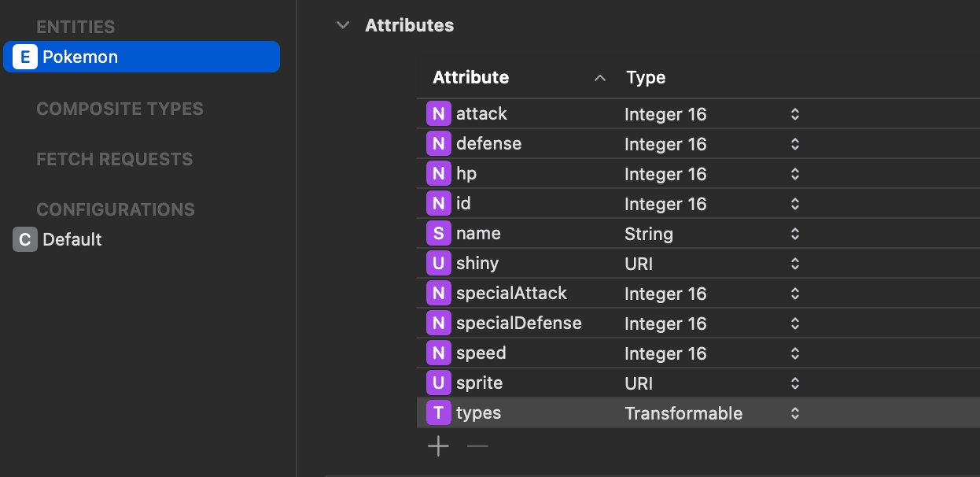Open type dropdown for id attribute
Screen dimensions: 980x477
tap(795, 204)
